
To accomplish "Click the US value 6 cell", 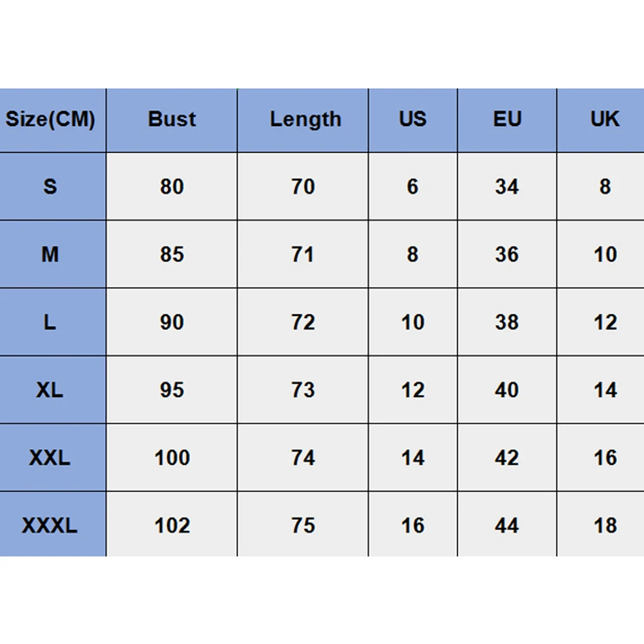I will [413, 187].
